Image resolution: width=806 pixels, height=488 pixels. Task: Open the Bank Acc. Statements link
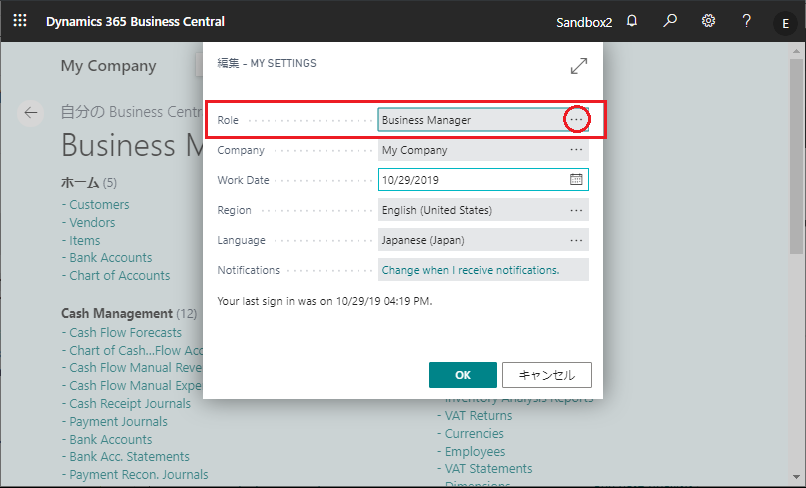pyautogui.click(x=130, y=456)
